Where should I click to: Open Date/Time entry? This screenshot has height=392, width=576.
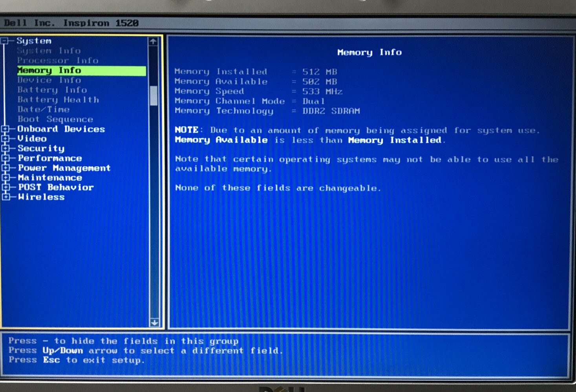tap(44, 110)
